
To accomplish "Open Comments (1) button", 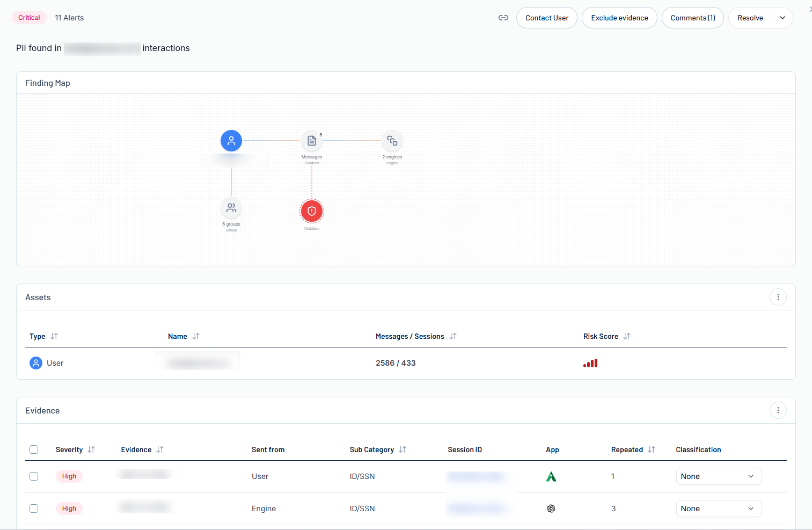I will tap(692, 18).
